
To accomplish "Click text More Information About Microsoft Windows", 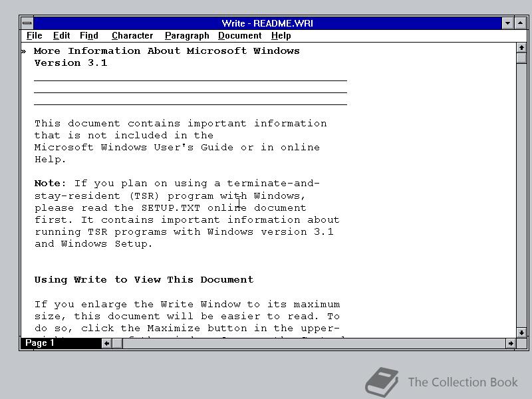I will tap(167, 51).
